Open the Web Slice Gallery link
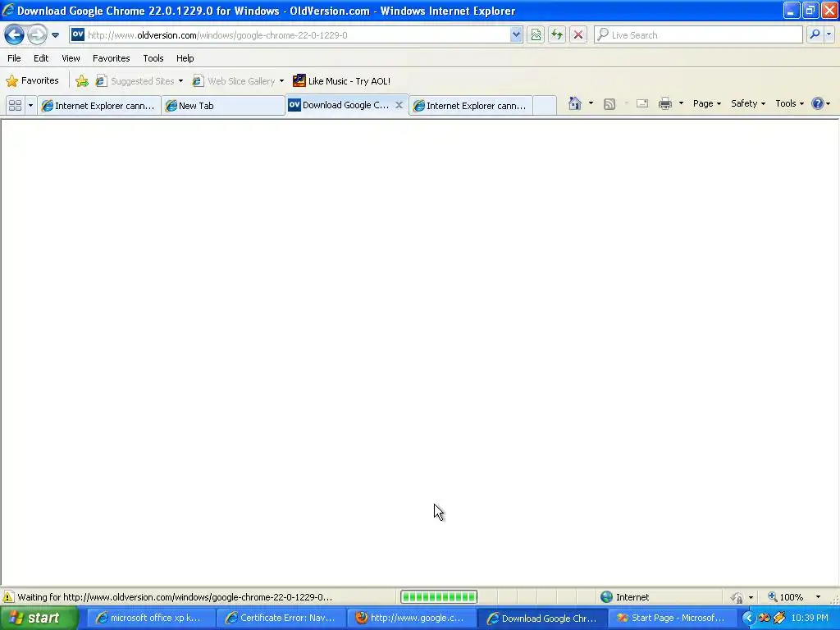 pos(234,81)
